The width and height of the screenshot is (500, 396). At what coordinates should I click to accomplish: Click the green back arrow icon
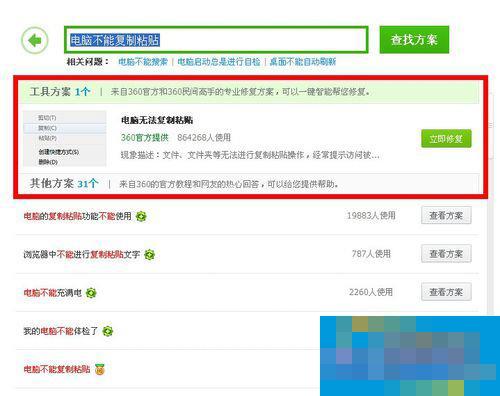click(x=35, y=40)
